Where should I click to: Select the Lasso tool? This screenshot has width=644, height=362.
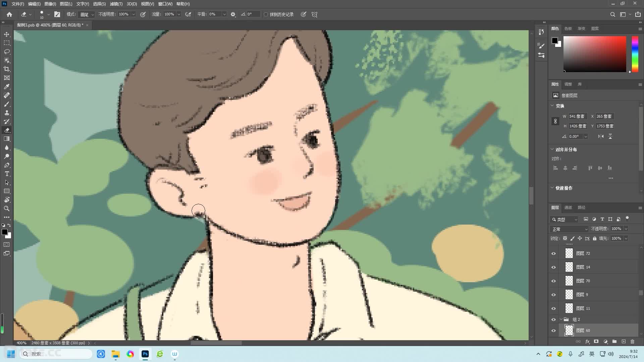tap(7, 52)
